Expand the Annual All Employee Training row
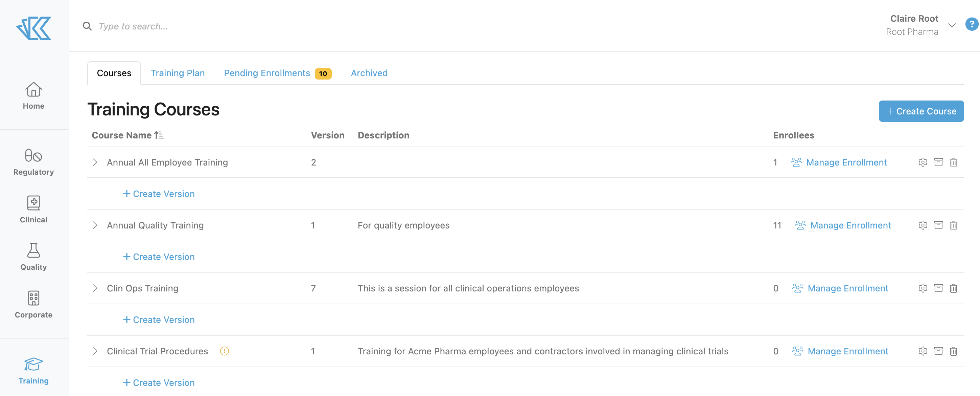The image size is (980, 396). pyautogui.click(x=95, y=162)
